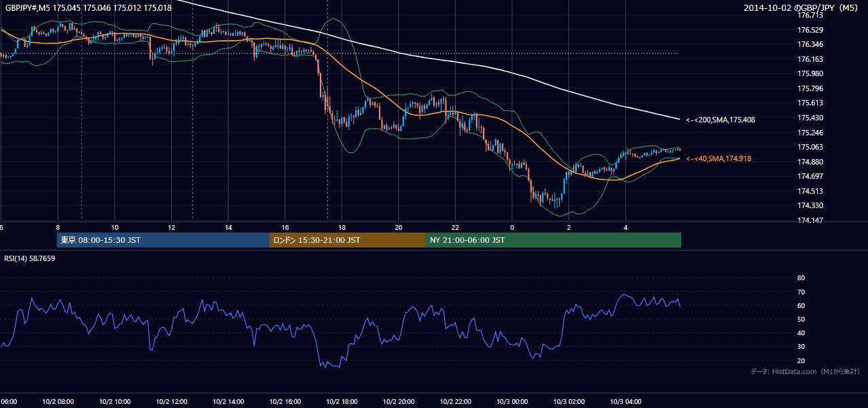
Task: Click hour label 16 under price chart
Action: point(285,227)
